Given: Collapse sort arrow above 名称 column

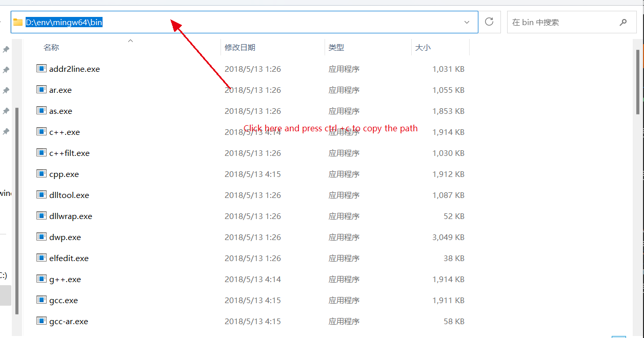Looking at the screenshot, I should coord(130,41).
